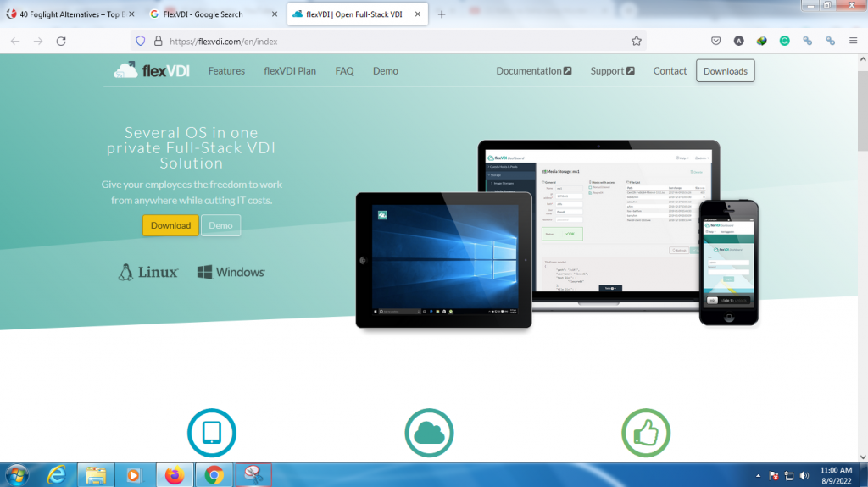Click the multicolored extension icon
868x487 pixels.
pyautogui.click(x=762, y=41)
